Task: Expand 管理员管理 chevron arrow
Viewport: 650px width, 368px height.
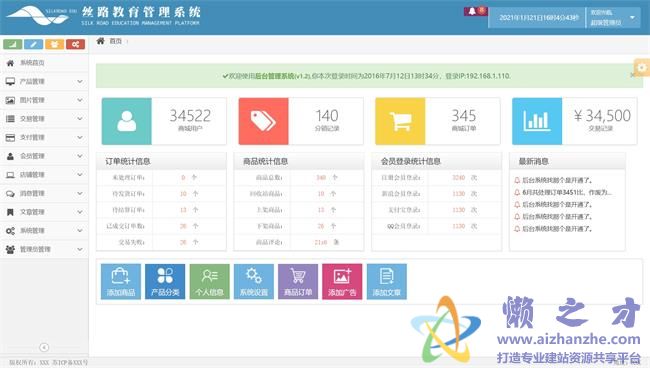Action: click(x=80, y=249)
